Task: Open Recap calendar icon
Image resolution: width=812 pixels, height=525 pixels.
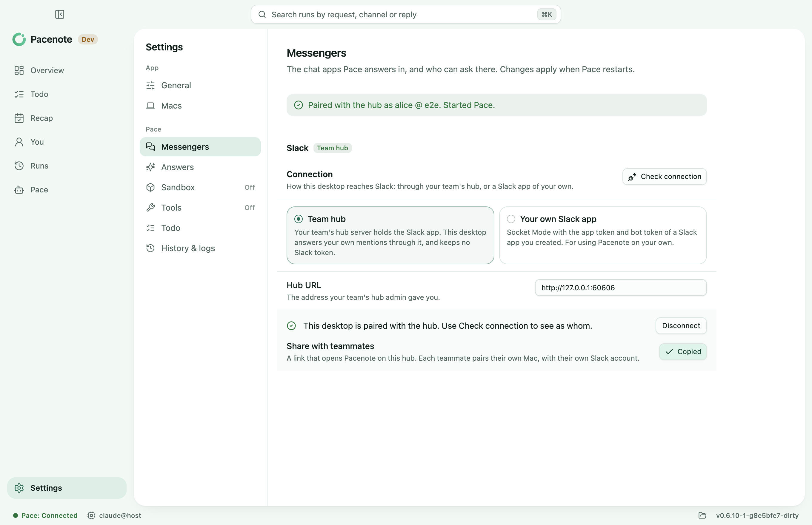Action: (x=19, y=118)
